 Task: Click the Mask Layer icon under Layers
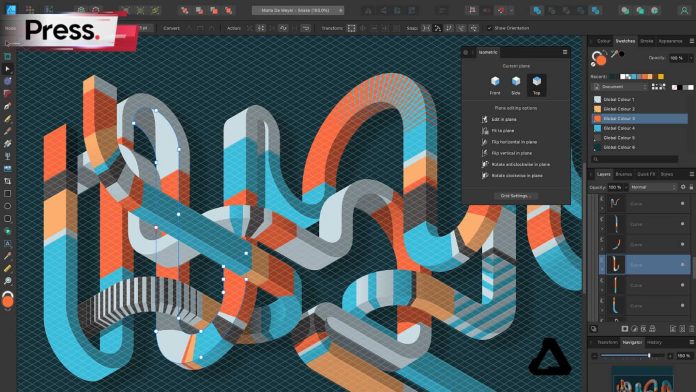[x=625, y=329]
